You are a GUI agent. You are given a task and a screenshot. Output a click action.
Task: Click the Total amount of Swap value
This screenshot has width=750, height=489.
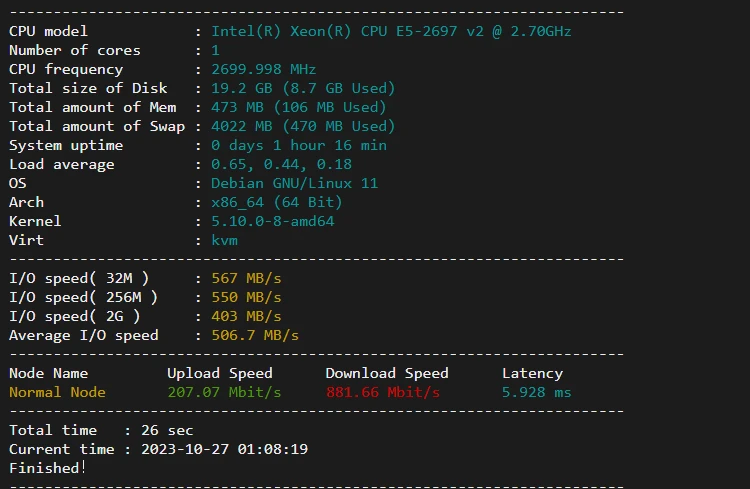[x=303, y=126]
